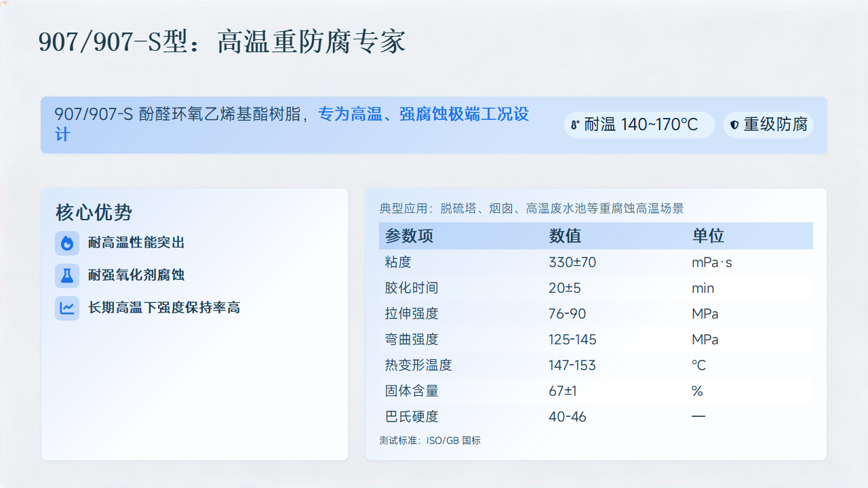The height and width of the screenshot is (488, 868).
Task: Click the value 147-153
Action: [572, 365]
